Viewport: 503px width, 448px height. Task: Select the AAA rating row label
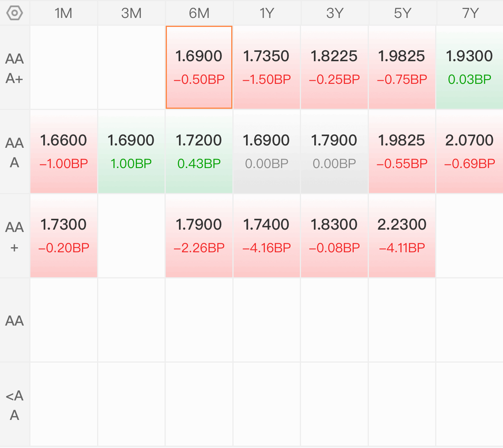14,152
